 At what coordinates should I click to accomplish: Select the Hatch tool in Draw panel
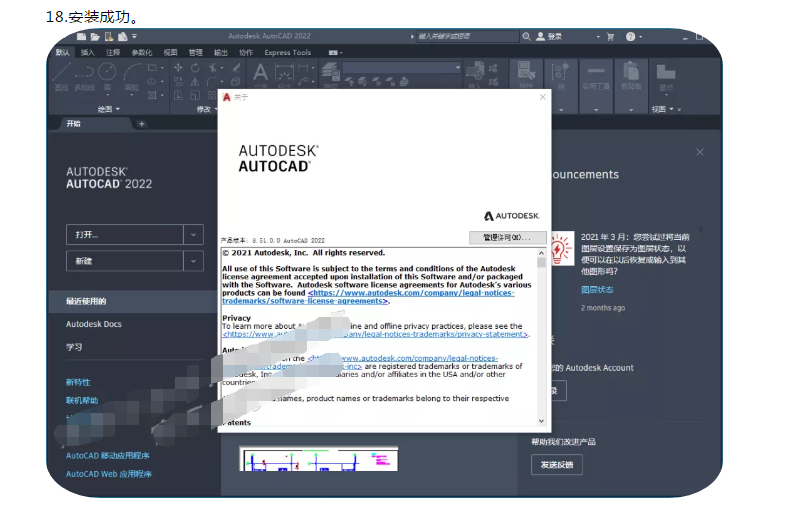coord(152,95)
